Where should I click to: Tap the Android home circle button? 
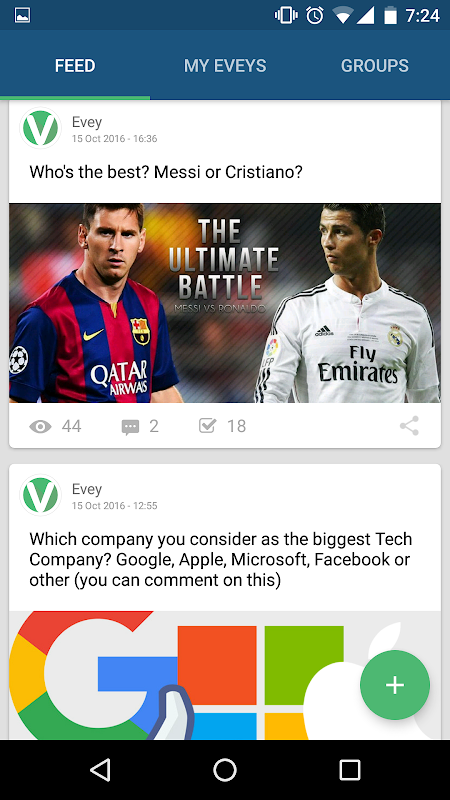tap(225, 770)
